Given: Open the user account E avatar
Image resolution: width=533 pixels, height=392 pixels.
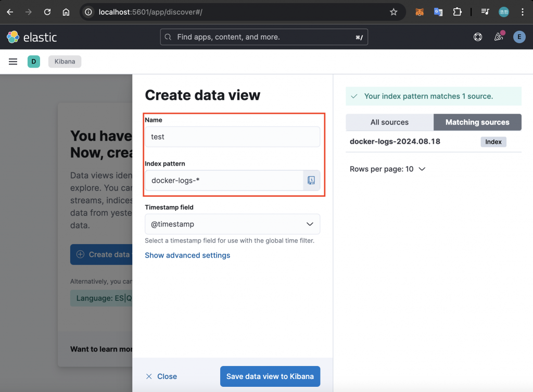Looking at the screenshot, I should (x=519, y=37).
